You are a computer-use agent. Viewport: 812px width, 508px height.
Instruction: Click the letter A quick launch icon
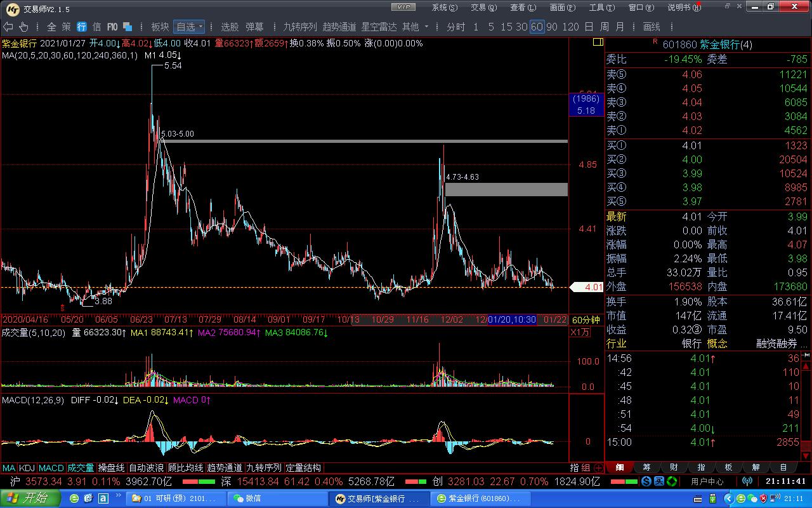[x=102, y=498]
